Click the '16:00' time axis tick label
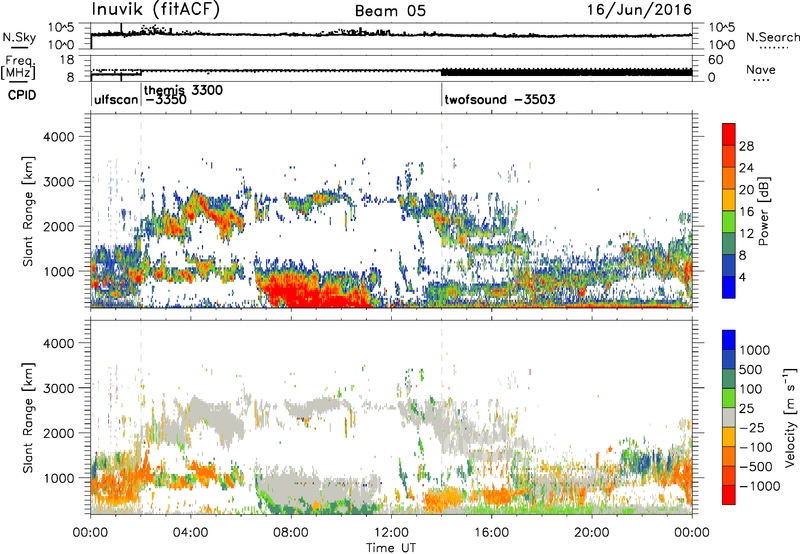The height and width of the screenshot is (554, 800). point(492,533)
